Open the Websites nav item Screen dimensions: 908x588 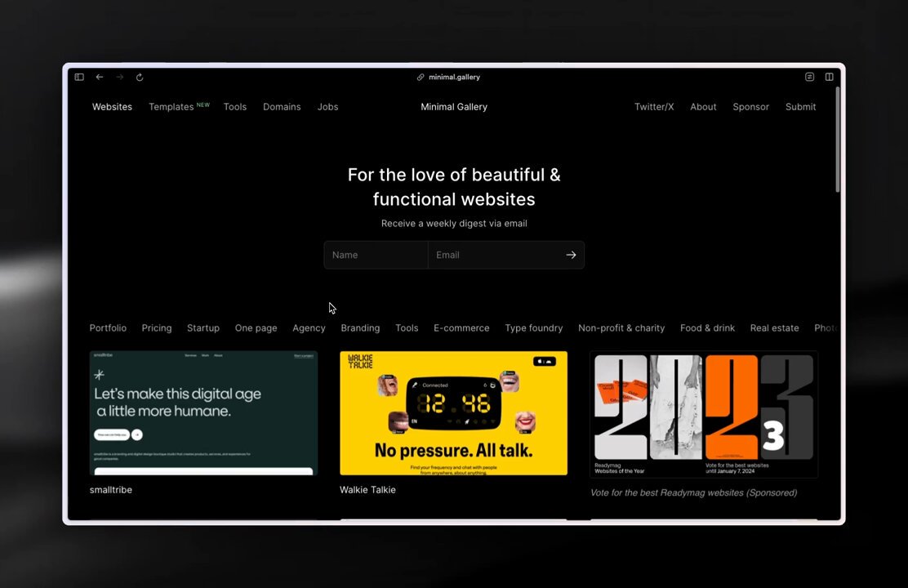click(x=112, y=107)
